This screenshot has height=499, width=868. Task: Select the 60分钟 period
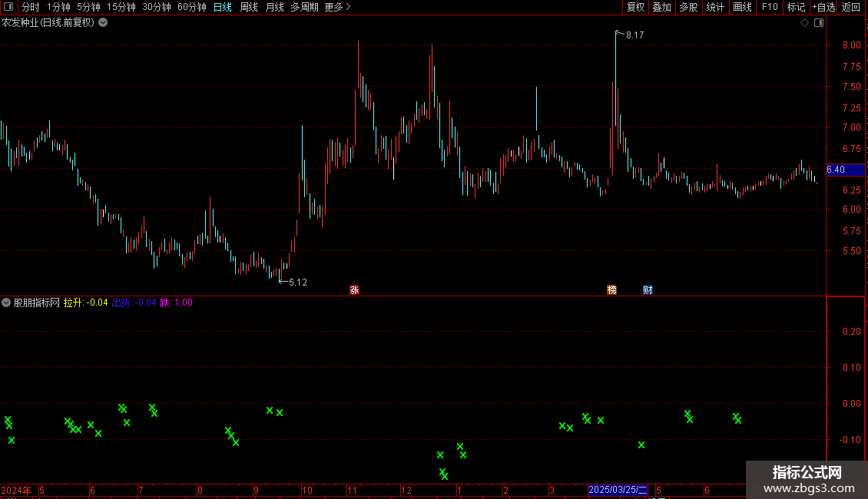coord(191,7)
